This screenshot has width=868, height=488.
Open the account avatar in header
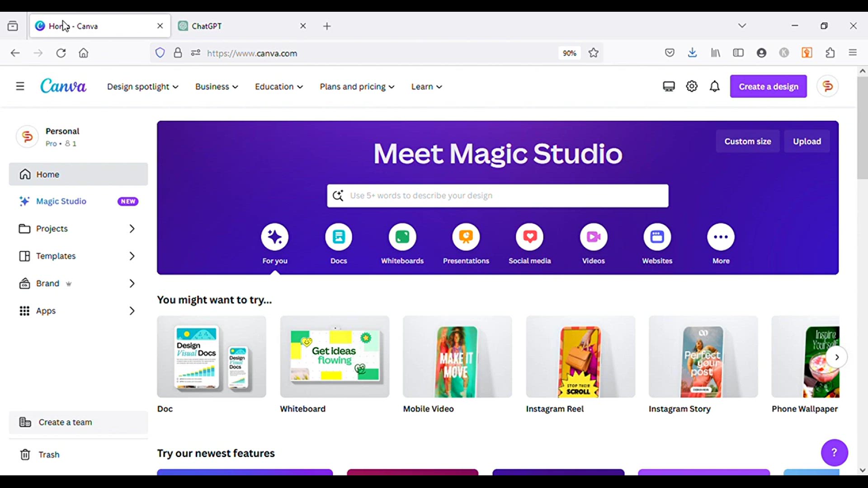[x=827, y=86]
